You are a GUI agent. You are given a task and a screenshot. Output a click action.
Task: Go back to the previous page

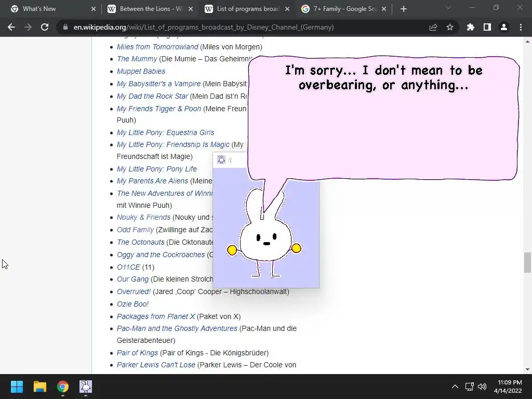11,27
